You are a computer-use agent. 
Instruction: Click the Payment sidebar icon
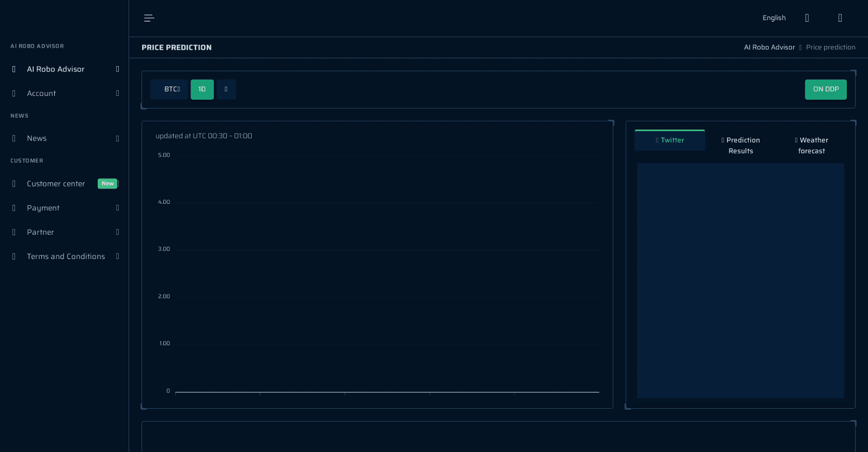[x=14, y=208]
